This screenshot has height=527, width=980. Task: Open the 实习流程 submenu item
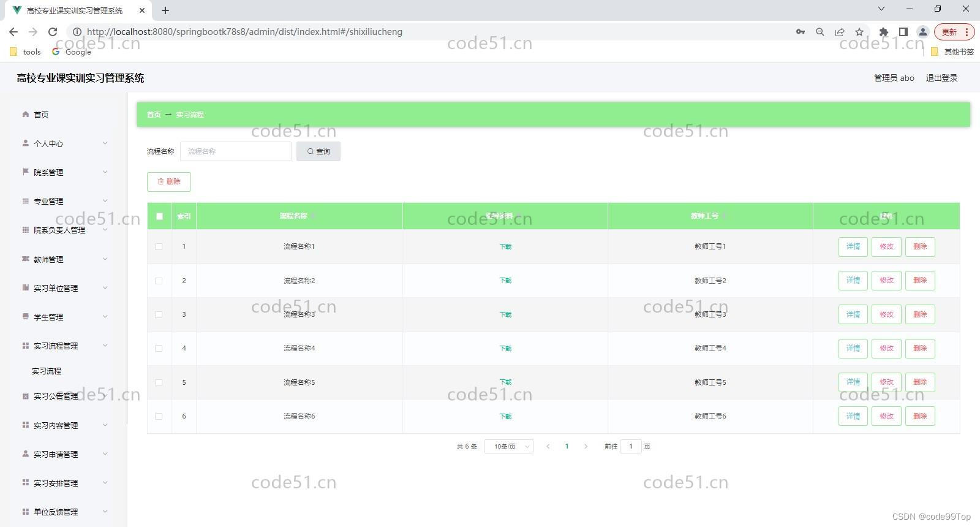pyautogui.click(x=47, y=371)
